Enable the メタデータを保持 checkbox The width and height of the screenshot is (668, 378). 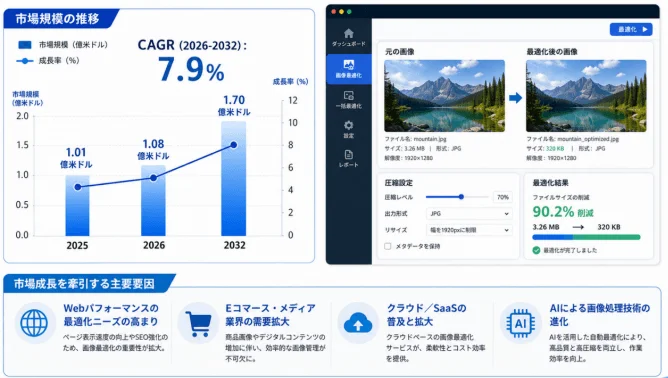[388, 246]
